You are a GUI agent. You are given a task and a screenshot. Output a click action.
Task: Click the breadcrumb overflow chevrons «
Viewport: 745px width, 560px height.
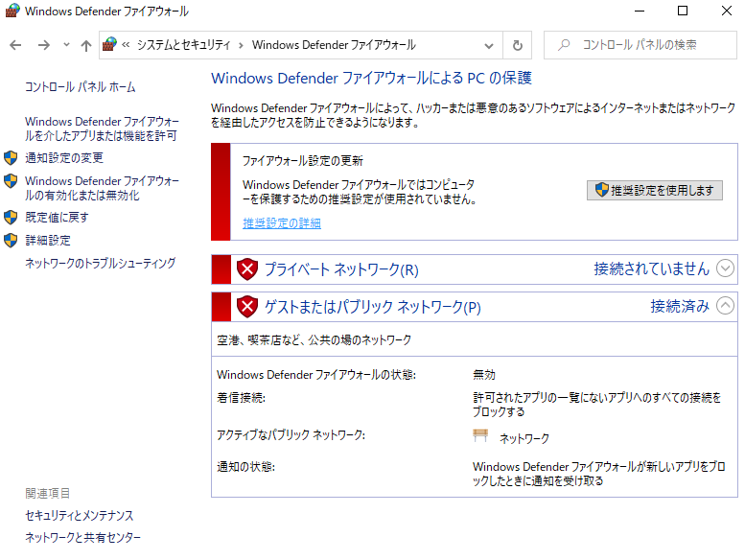pyautogui.click(x=126, y=45)
